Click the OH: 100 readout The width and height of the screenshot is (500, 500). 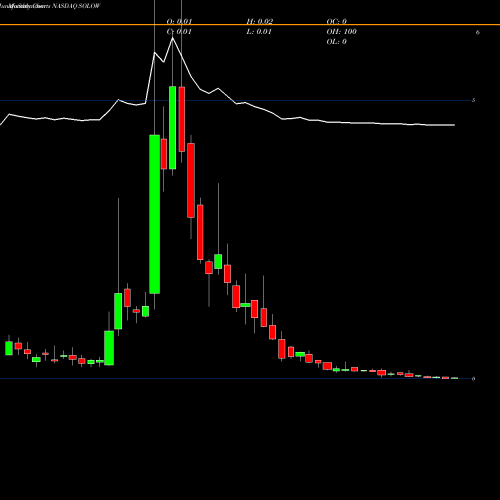click(x=342, y=32)
